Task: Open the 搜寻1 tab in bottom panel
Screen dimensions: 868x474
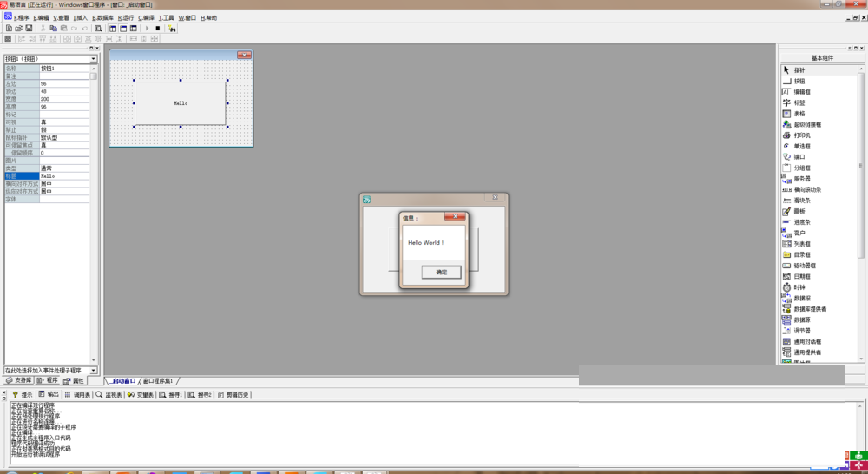Action: pyautogui.click(x=170, y=395)
